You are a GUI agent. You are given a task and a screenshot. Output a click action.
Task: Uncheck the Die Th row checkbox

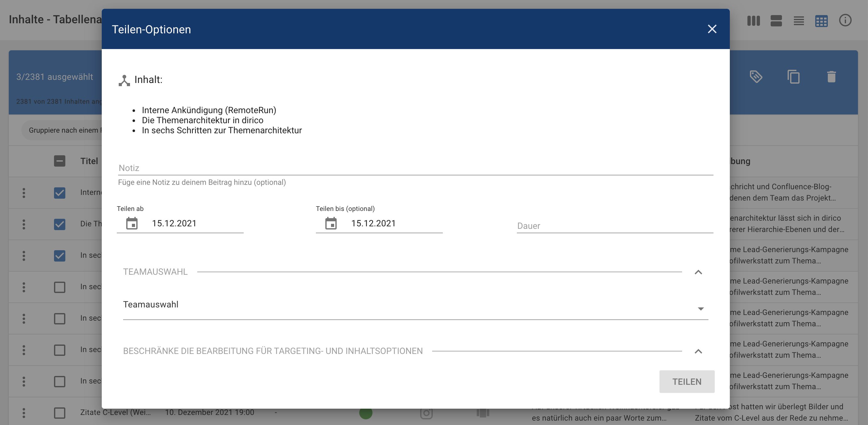[x=60, y=224]
